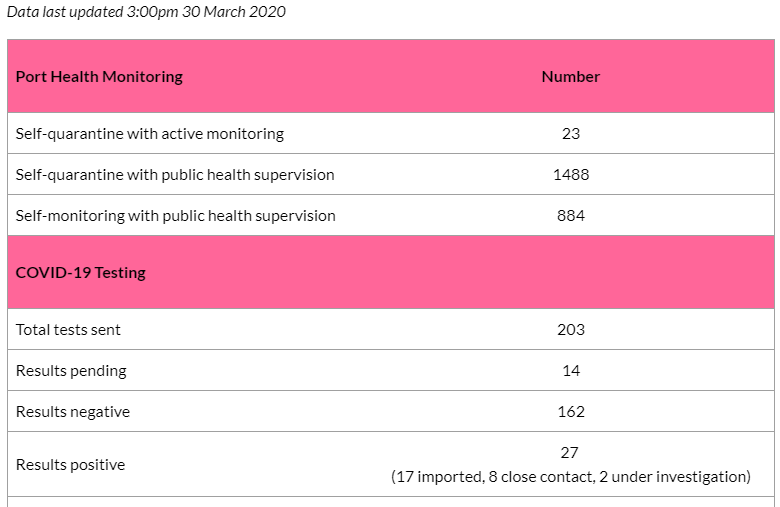Select the 'Total tests sent' label

[68, 330]
